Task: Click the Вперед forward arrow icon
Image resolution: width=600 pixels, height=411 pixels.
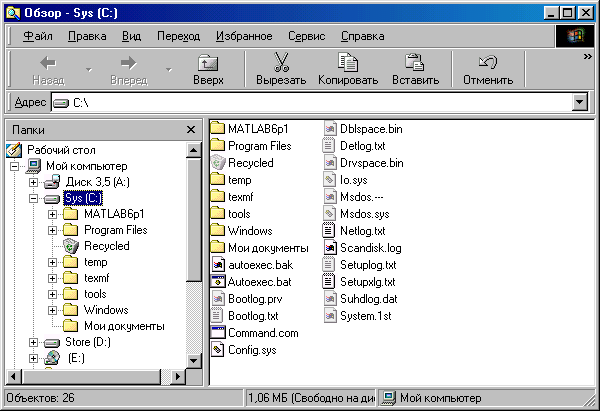Action: [x=129, y=63]
